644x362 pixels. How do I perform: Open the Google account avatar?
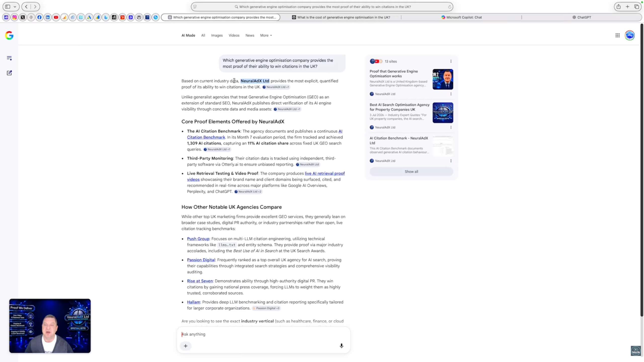[x=630, y=35]
